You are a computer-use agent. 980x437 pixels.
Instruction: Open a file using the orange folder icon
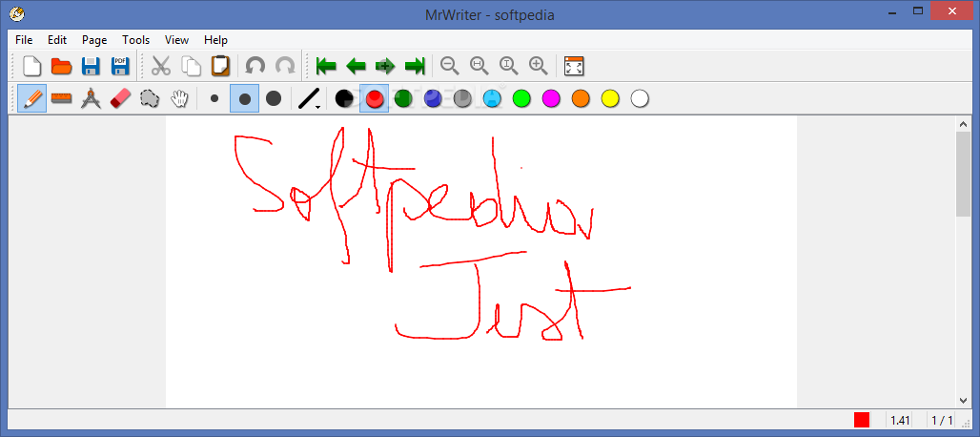[61, 66]
